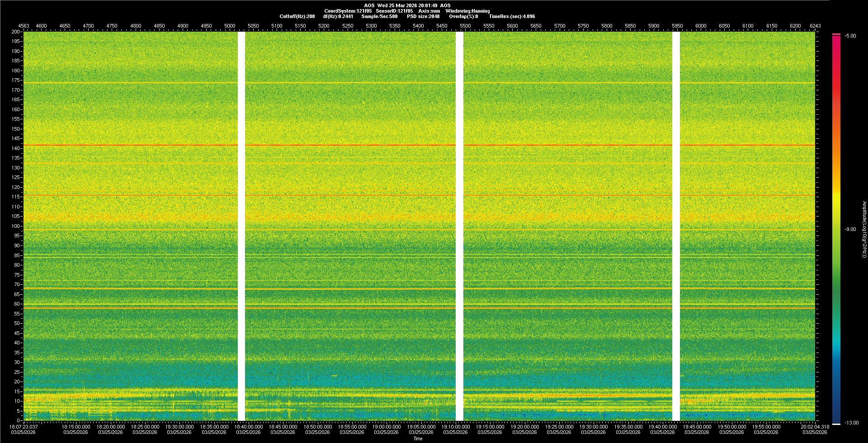
Task: Select the PSD size:2048 header label
Action: (x=423, y=16)
